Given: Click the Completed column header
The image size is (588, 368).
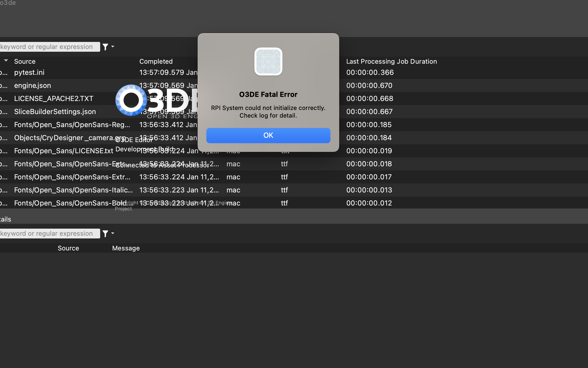Looking at the screenshot, I should [x=156, y=61].
